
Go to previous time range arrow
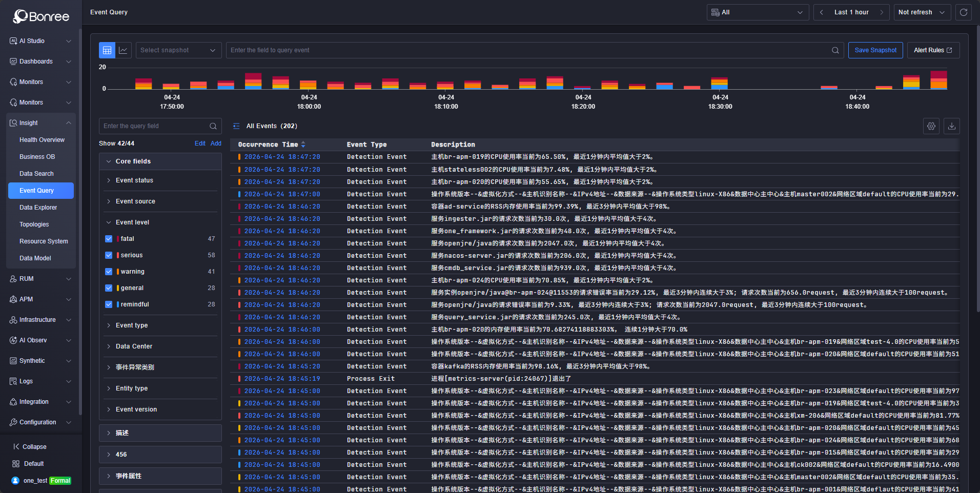[822, 12]
